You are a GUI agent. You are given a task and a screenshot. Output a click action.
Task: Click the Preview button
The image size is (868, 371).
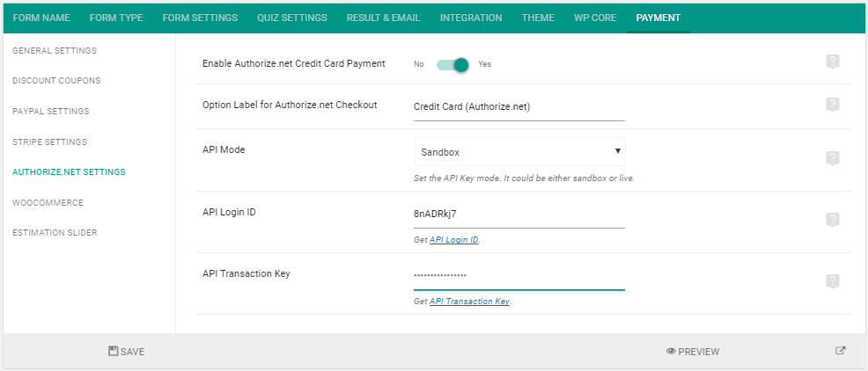pyautogui.click(x=693, y=351)
